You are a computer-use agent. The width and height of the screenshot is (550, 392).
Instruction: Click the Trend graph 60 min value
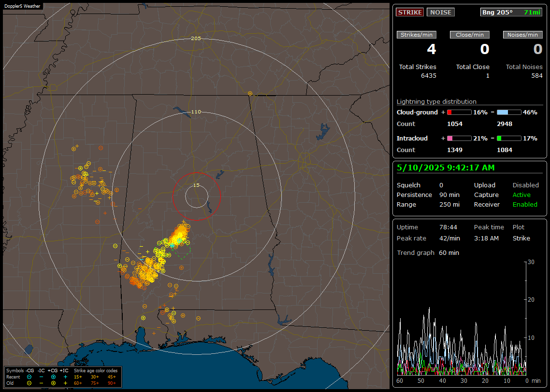click(449, 253)
